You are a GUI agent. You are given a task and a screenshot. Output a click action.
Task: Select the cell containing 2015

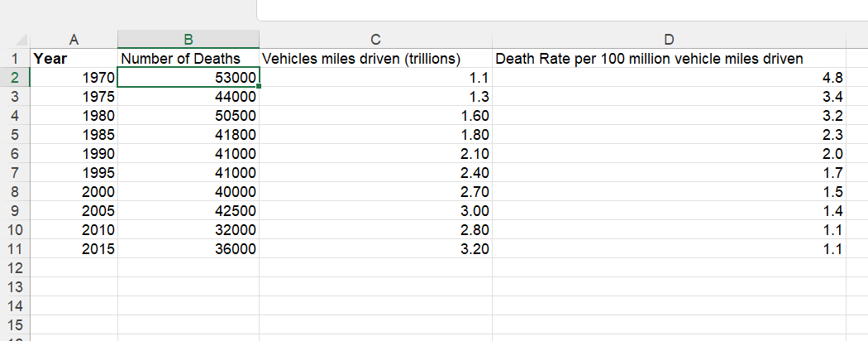pyautogui.click(x=74, y=248)
